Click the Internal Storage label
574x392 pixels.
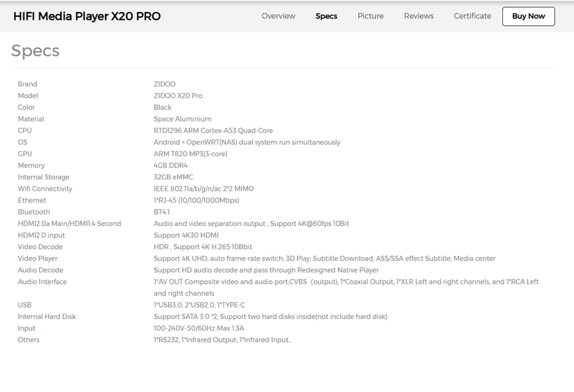click(x=44, y=177)
